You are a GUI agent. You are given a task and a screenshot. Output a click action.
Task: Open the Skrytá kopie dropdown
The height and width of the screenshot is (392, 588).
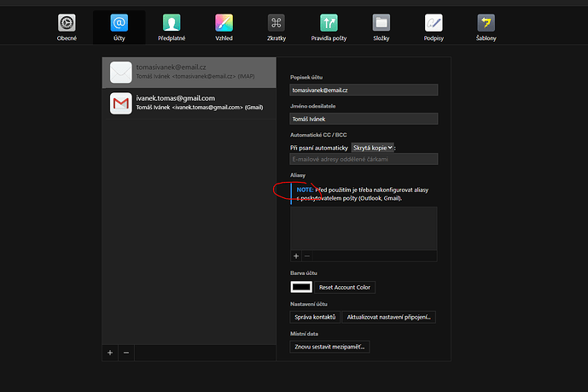point(372,148)
